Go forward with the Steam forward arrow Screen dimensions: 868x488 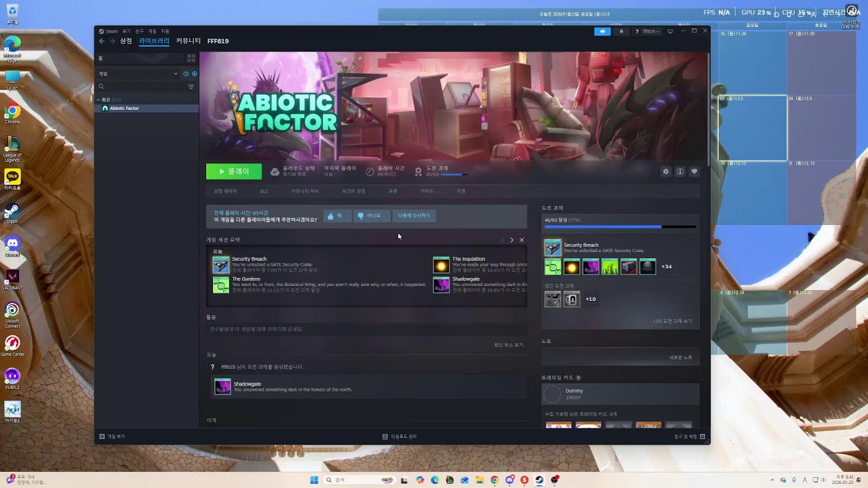[113, 41]
